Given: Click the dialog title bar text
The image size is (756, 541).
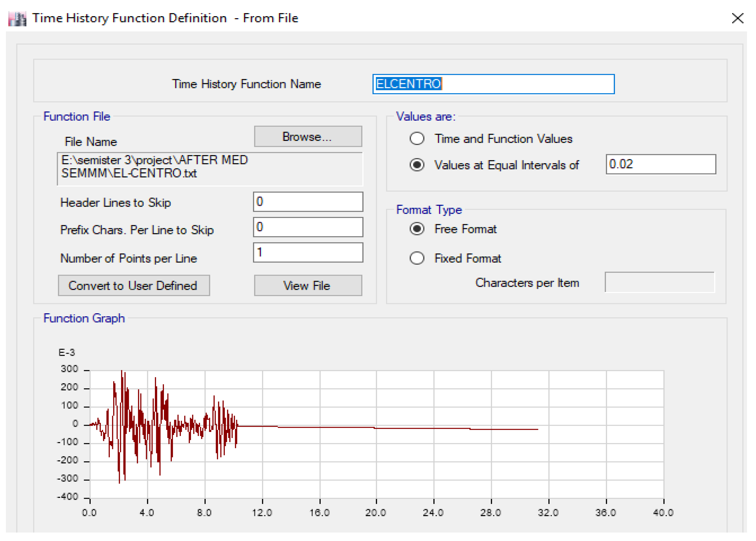Looking at the screenshot, I should (x=165, y=18).
